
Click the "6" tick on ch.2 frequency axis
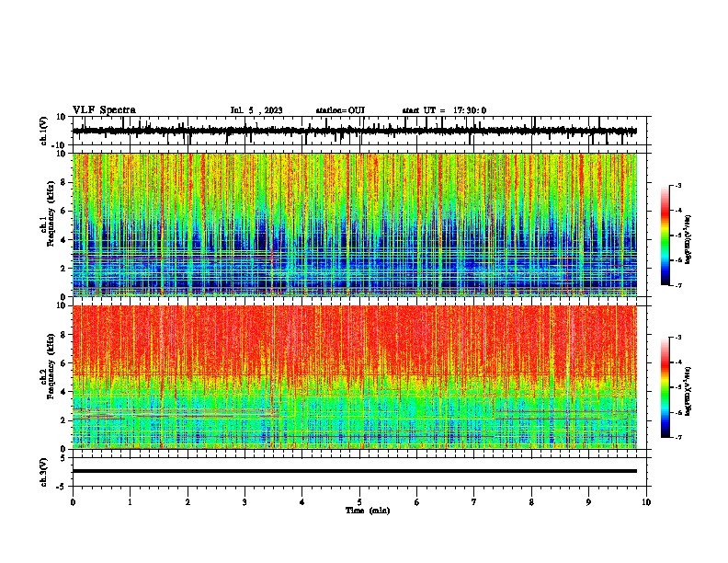63,363
